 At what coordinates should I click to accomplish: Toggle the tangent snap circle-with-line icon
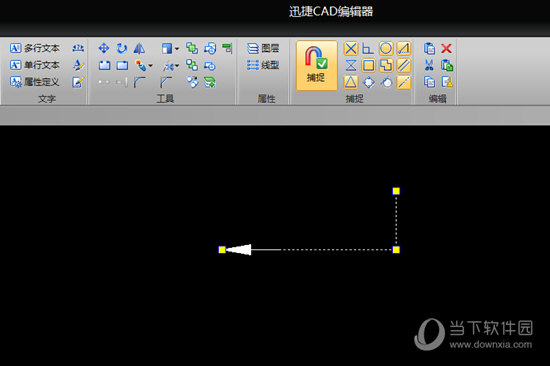386,82
